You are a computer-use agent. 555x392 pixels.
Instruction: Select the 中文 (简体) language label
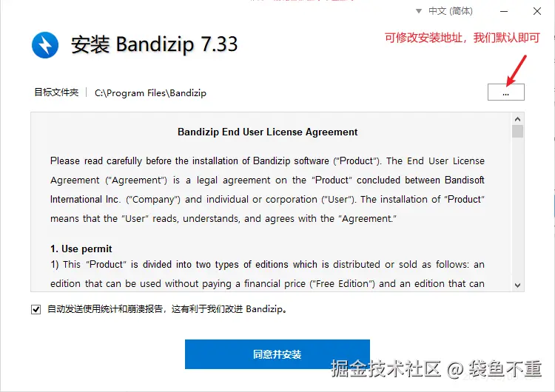click(x=451, y=11)
